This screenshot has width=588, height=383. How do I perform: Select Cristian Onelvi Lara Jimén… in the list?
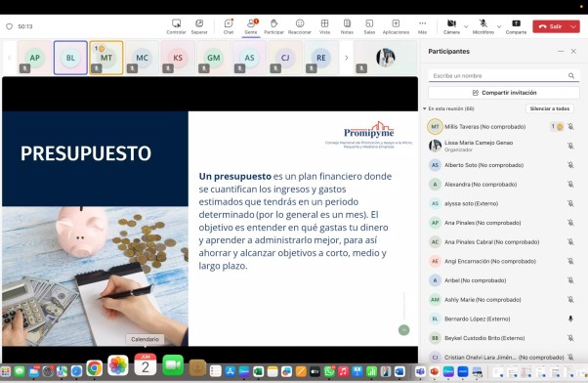(x=501, y=358)
